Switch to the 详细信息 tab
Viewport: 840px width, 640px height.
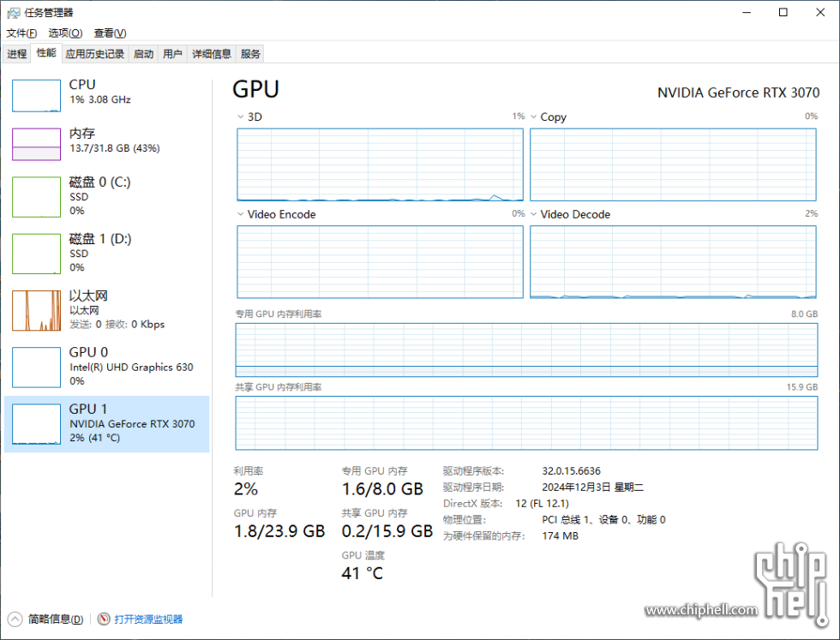click(212, 54)
